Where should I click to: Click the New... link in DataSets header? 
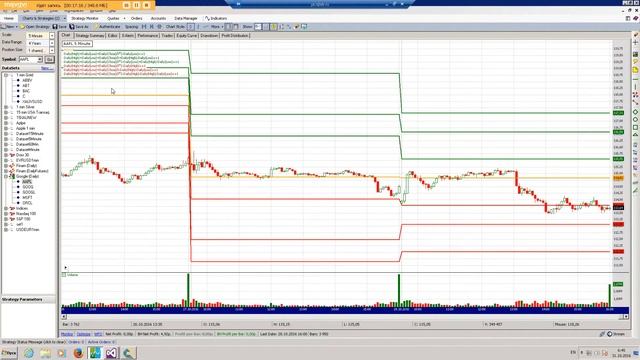[x=47, y=68]
